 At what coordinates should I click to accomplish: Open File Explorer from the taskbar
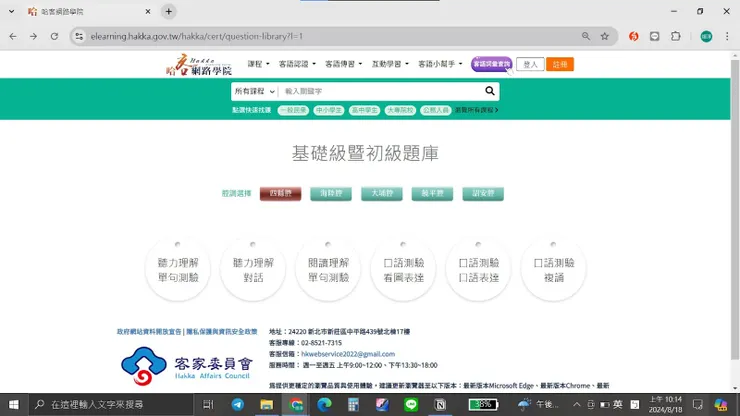pos(267,405)
